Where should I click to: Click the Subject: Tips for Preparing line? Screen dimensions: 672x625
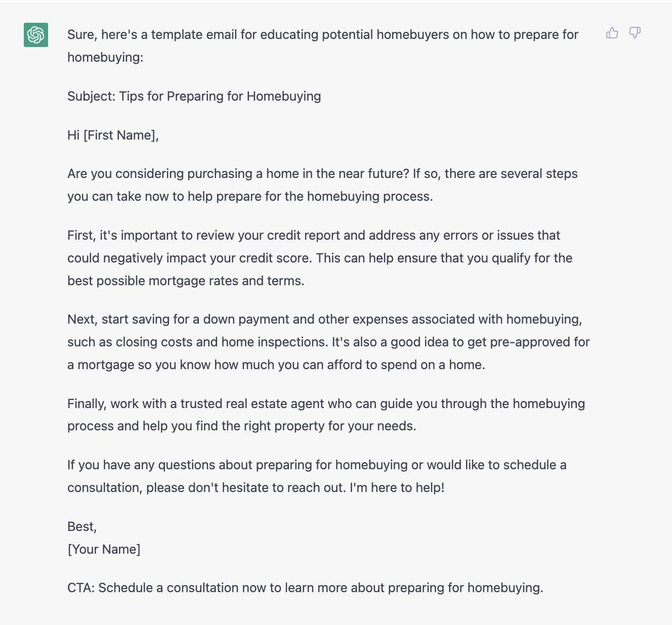194,96
